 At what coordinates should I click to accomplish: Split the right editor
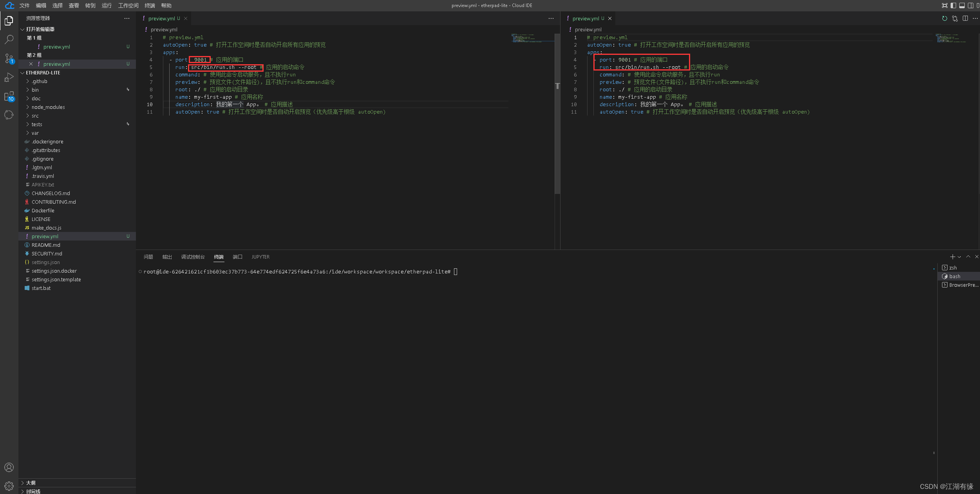[x=965, y=18]
